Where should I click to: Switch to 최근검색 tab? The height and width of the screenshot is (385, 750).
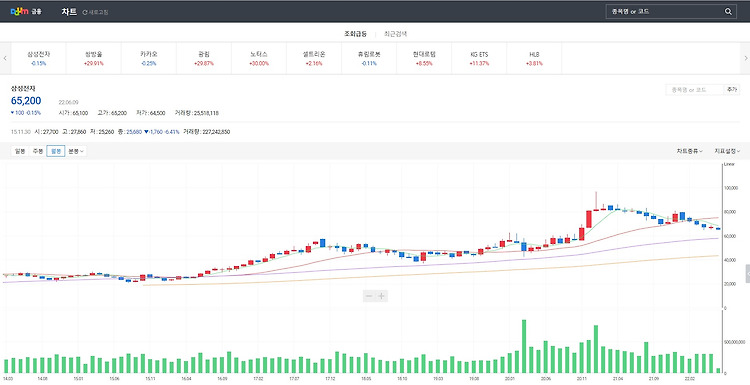coord(396,34)
